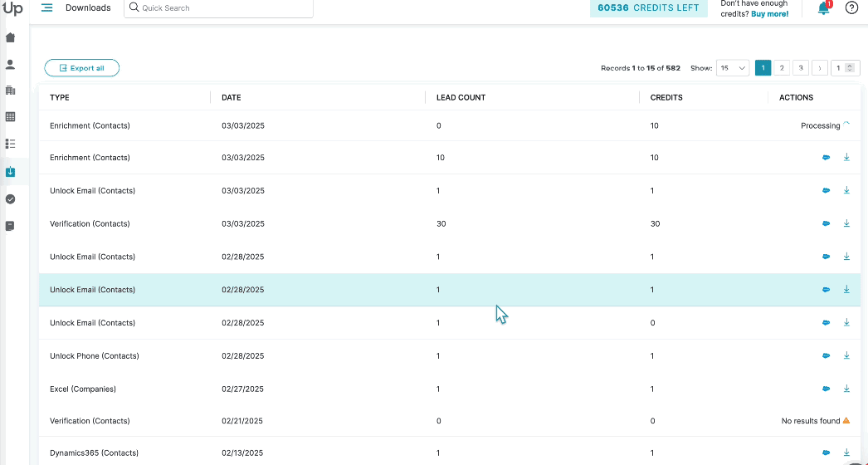
Task: Open help via question mark icon
Action: tap(851, 7)
